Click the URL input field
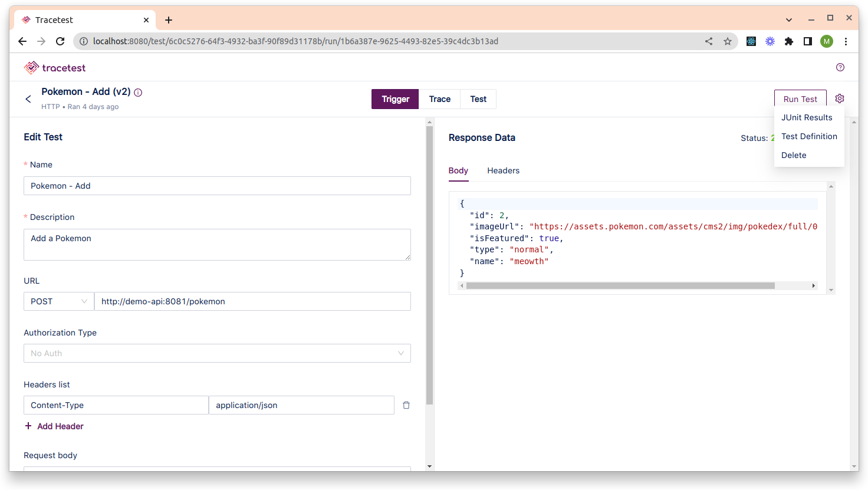 (x=252, y=301)
